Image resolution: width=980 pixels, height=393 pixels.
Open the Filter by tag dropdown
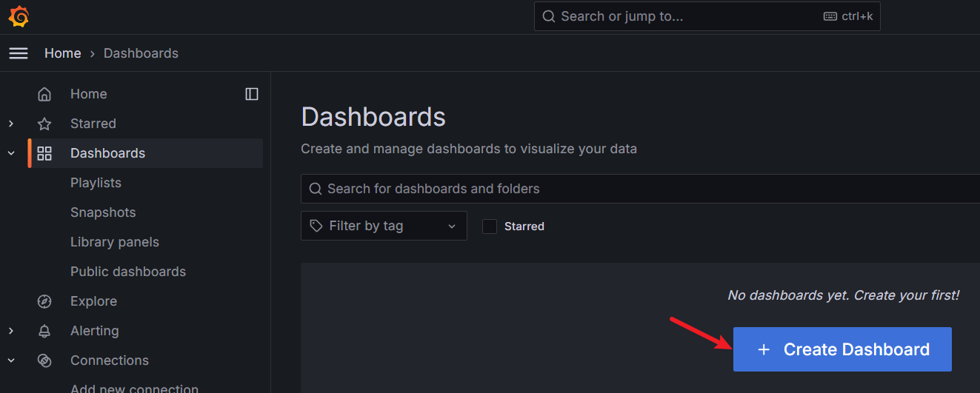click(384, 226)
